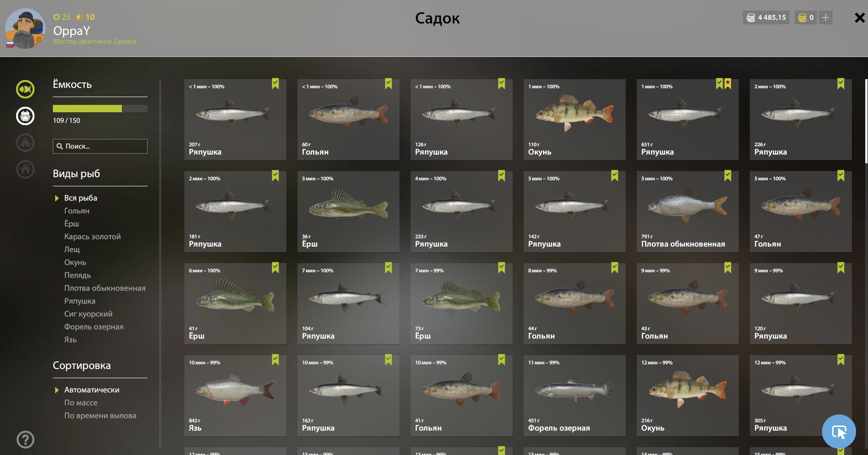Select the tent camp sidebar icon
Viewport: 868px width, 455px height.
pyautogui.click(x=25, y=143)
